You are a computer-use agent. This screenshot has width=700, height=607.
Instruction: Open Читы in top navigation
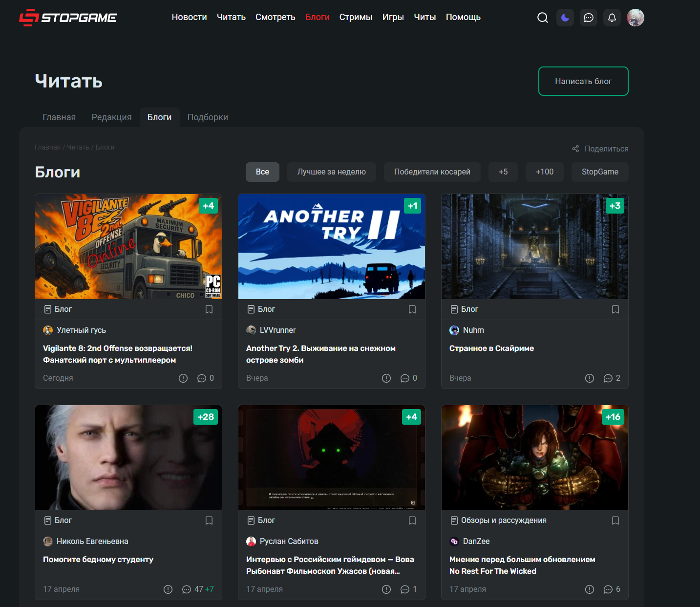click(425, 17)
